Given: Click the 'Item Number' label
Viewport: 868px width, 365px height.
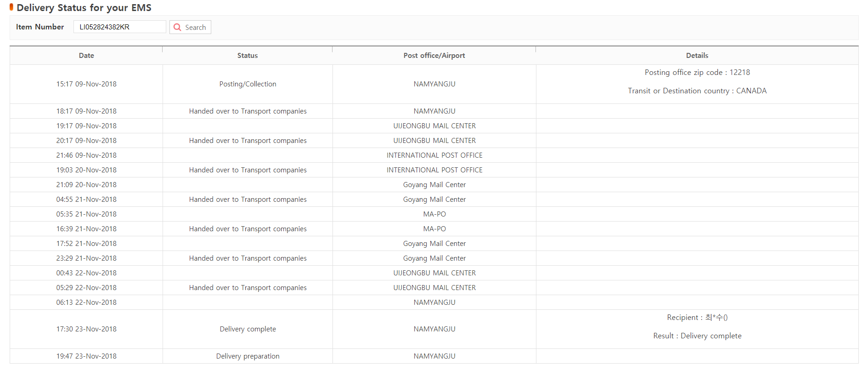Looking at the screenshot, I should click(x=40, y=27).
